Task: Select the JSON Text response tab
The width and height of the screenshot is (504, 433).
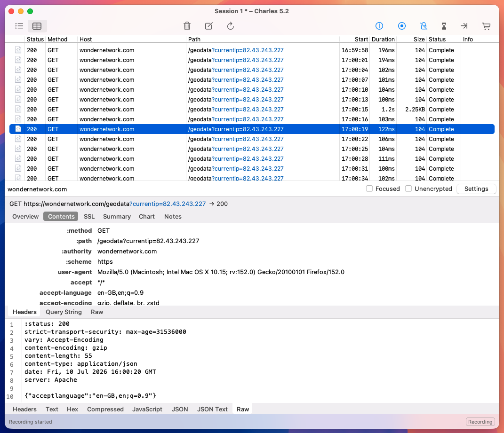Action: pos(212,409)
